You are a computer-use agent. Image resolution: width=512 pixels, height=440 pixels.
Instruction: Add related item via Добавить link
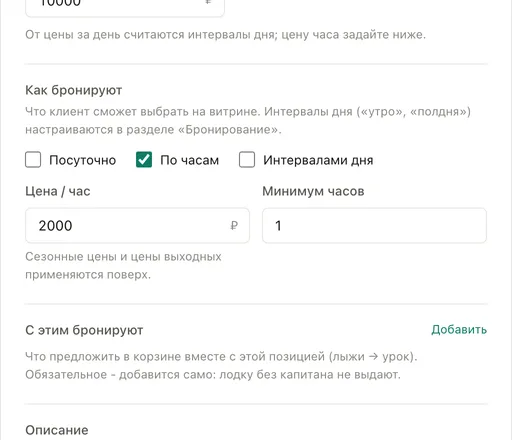[459, 330]
